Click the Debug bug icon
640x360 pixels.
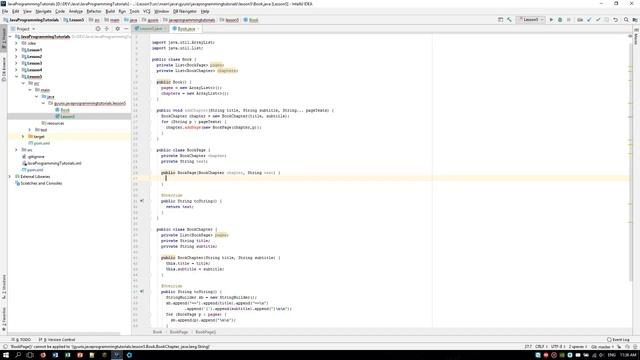tap(560, 20)
